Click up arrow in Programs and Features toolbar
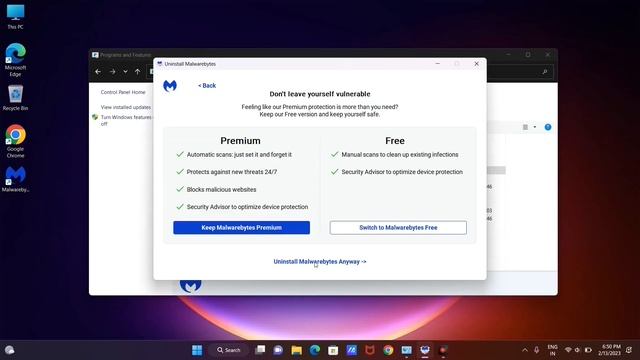 tap(138, 72)
